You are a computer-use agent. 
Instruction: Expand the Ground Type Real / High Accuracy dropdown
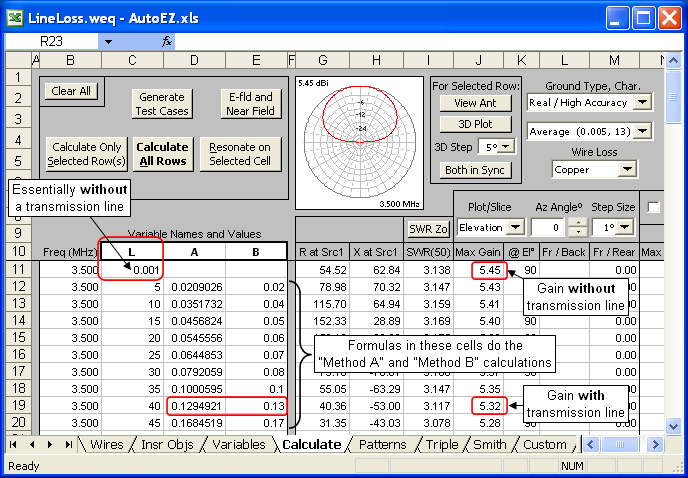point(641,102)
